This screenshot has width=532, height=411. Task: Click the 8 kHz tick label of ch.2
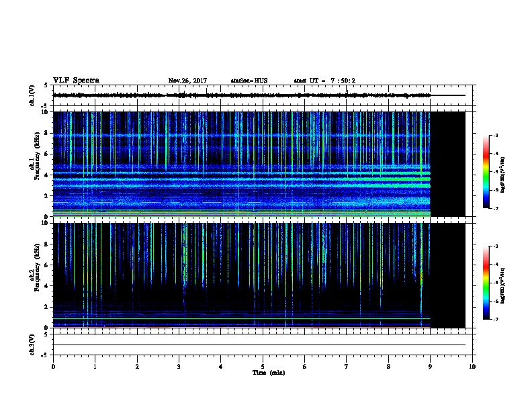coord(46,244)
